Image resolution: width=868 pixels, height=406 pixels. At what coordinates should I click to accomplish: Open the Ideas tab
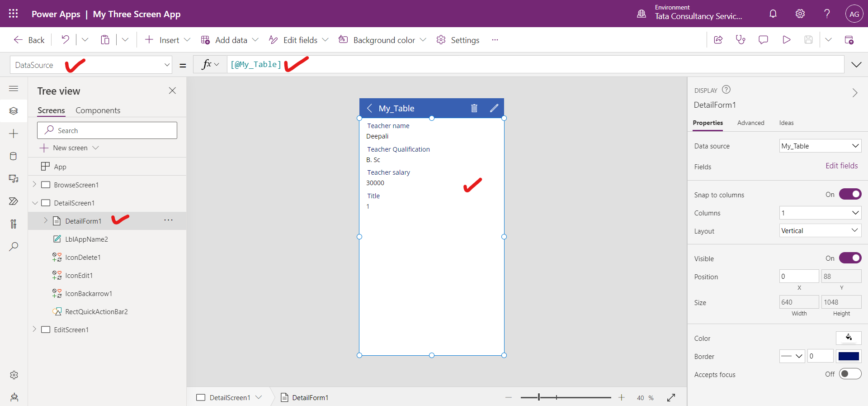pyautogui.click(x=786, y=123)
